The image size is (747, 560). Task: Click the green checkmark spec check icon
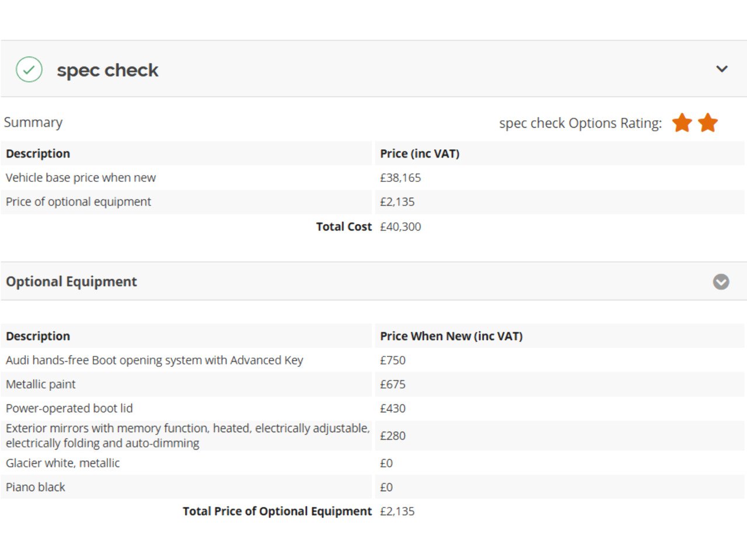(29, 69)
